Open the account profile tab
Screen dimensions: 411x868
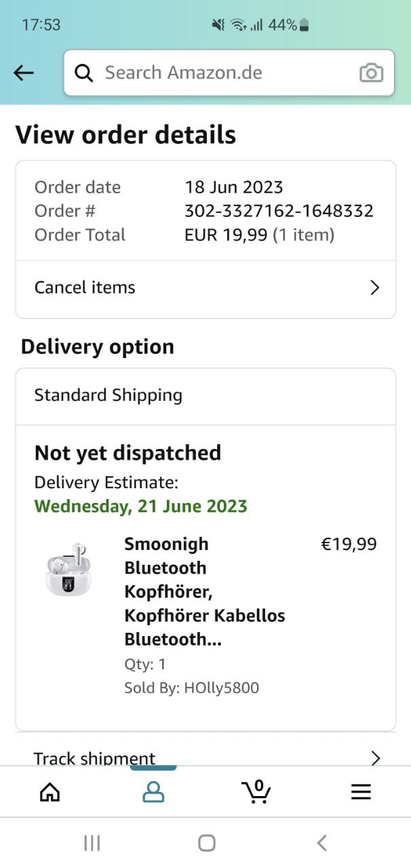click(153, 791)
